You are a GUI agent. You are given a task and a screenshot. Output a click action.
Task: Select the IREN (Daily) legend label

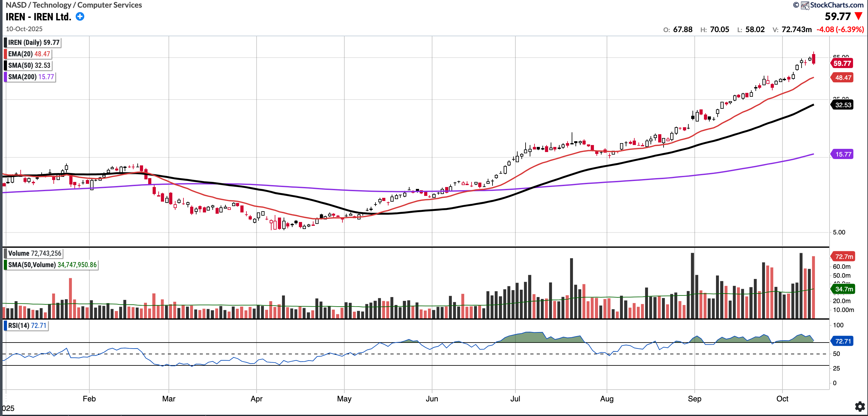[x=33, y=43]
